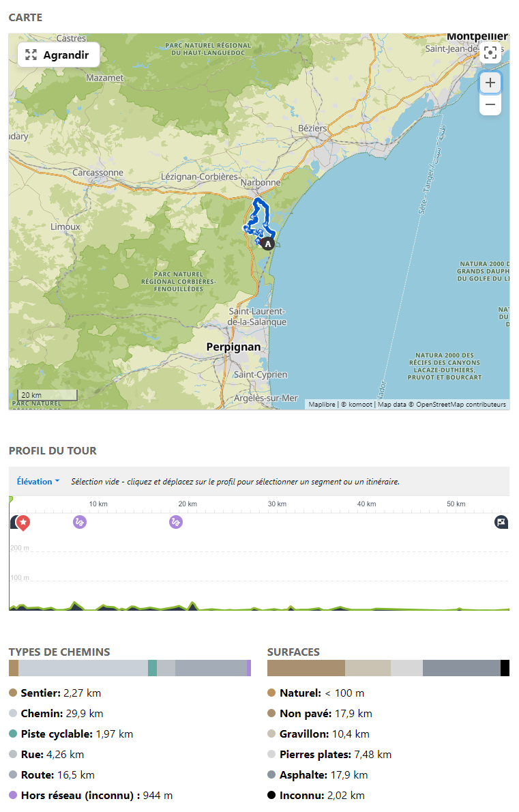The height and width of the screenshot is (812, 519).
Task: Click the Gravillon beige segment in surfaces bar
Action: point(368,668)
